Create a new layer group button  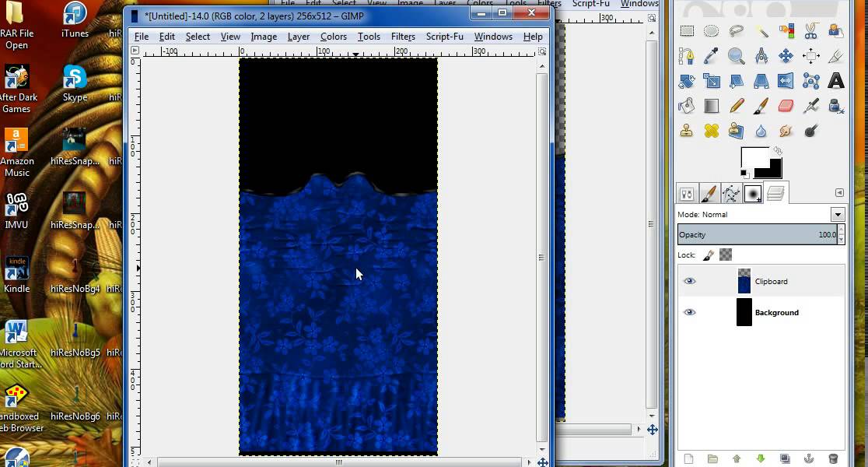[x=712, y=458]
